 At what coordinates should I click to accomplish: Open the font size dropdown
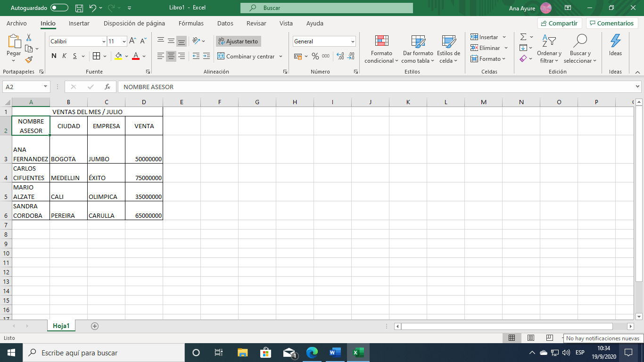pos(125,41)
